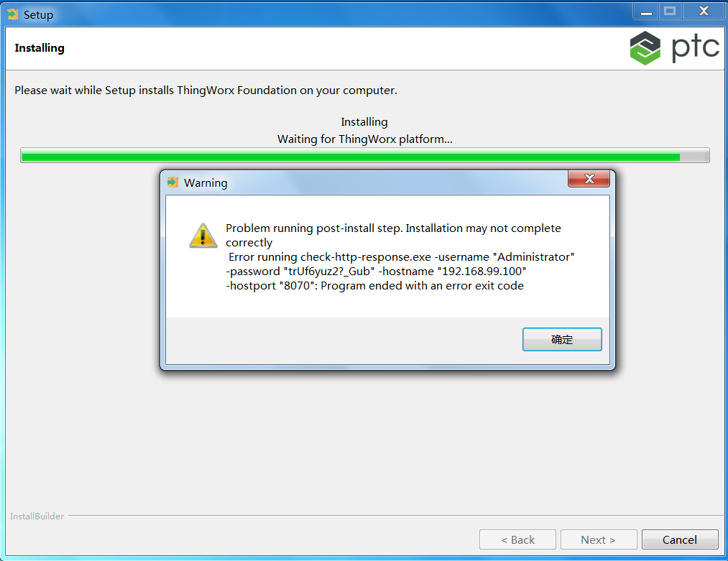Maximize the Setup window
The image size is (728, 561).
coord(670,11)
